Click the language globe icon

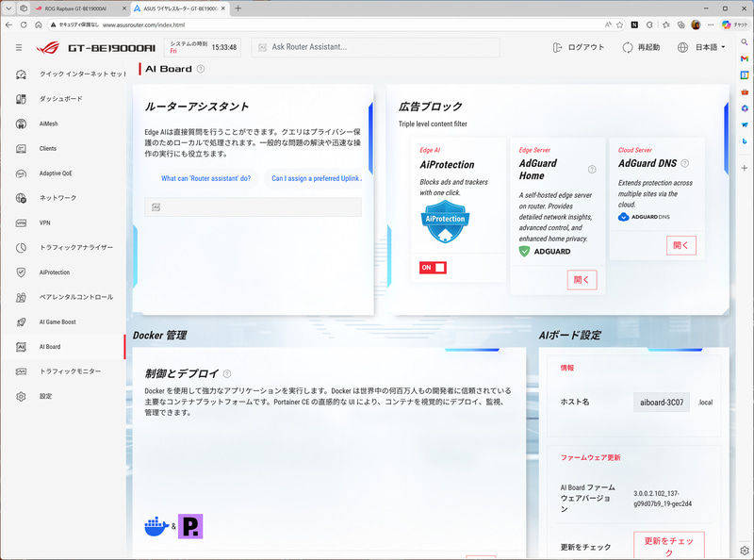[682, 47]
